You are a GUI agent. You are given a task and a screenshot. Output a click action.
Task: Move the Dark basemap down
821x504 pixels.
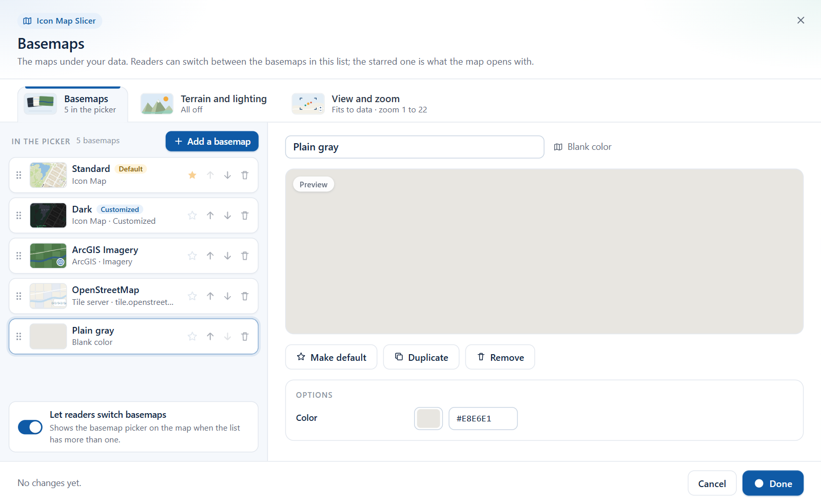(x=227, y=216)
